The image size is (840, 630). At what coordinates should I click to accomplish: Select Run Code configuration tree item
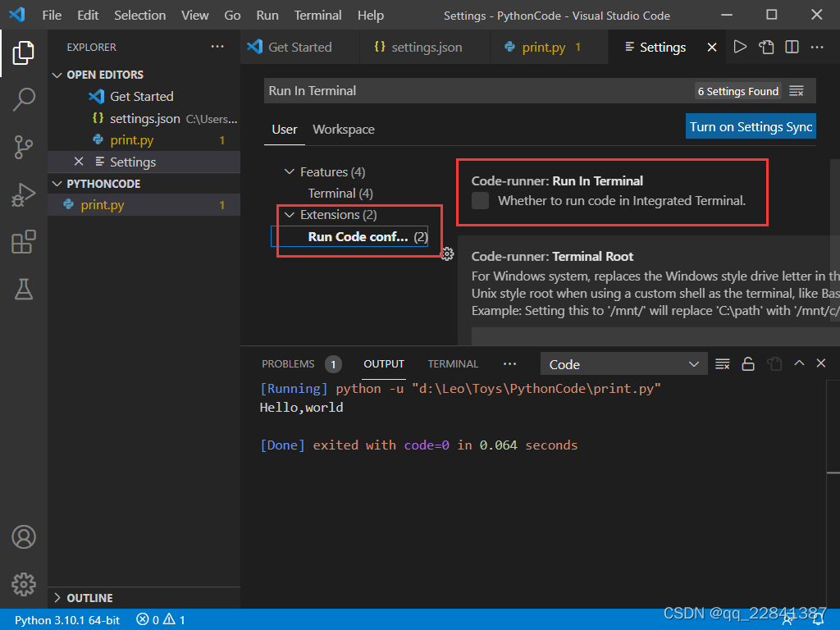pos(349,237)
